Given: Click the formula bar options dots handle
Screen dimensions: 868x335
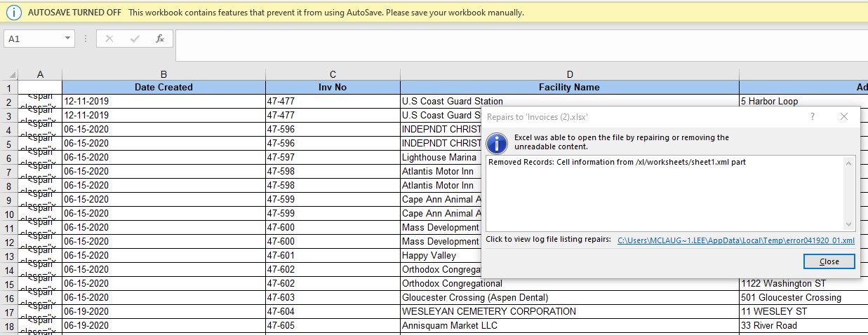Looking at the screenshot, I should (x=86, y=39).
